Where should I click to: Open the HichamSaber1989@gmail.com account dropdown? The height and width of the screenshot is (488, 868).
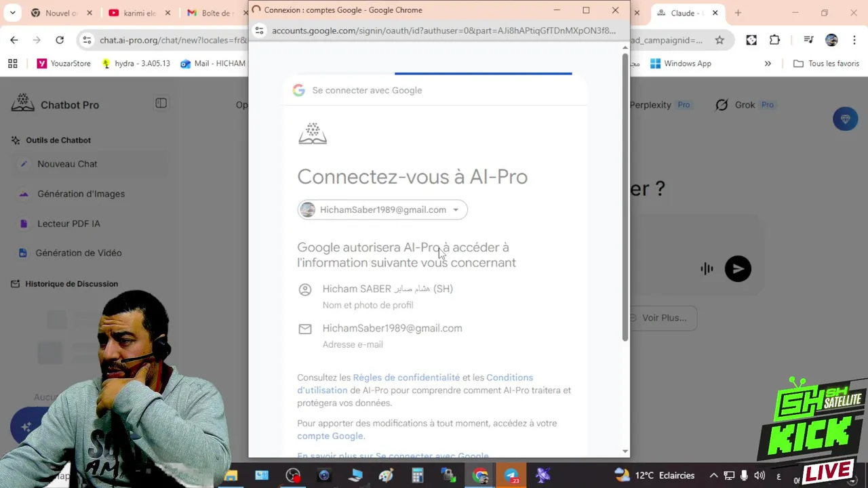382,209
